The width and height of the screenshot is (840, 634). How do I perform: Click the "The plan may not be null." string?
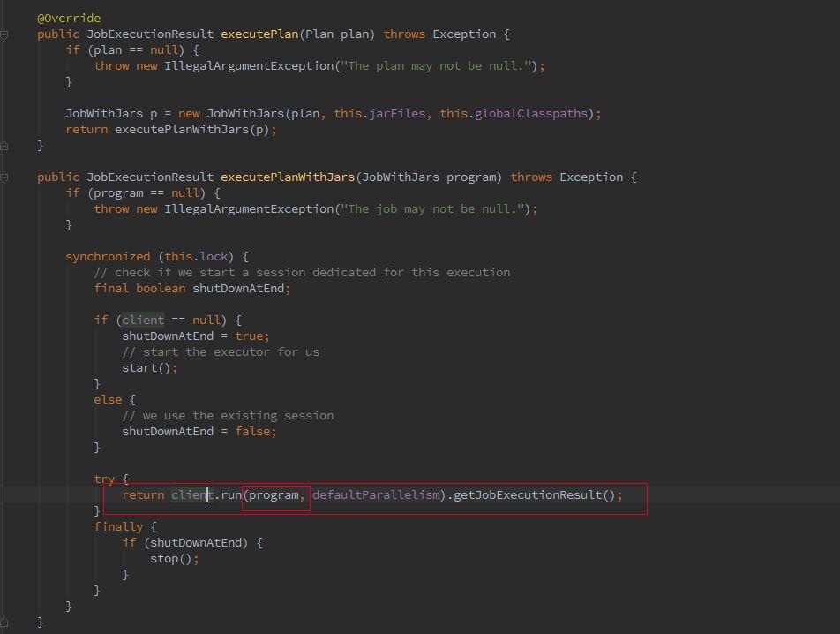[x=436, y=66]
